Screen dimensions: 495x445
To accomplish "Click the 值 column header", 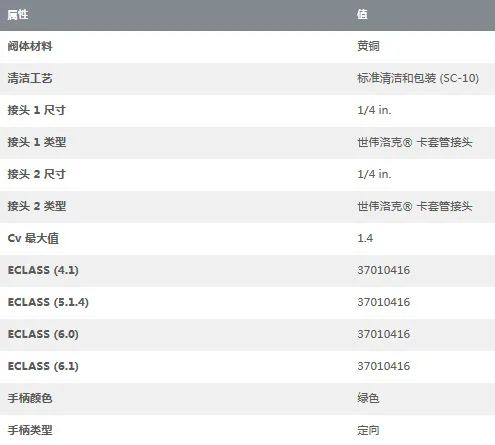I will pyautogui.click(x=362, y=14).
